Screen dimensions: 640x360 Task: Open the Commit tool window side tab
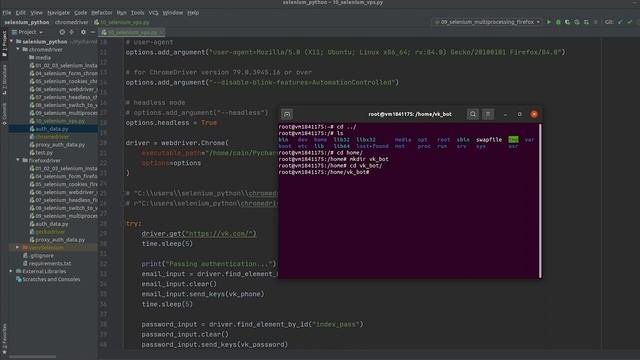[4, 113]
